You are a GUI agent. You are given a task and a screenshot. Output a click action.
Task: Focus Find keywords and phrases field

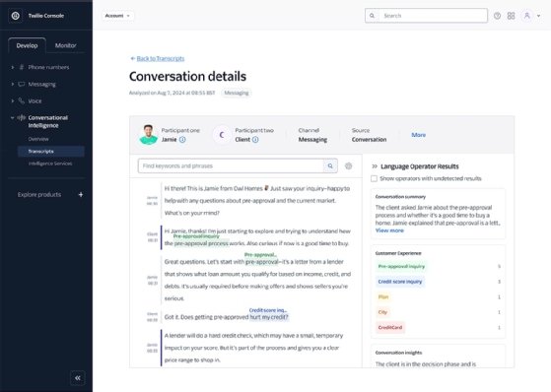coord(231,165)
